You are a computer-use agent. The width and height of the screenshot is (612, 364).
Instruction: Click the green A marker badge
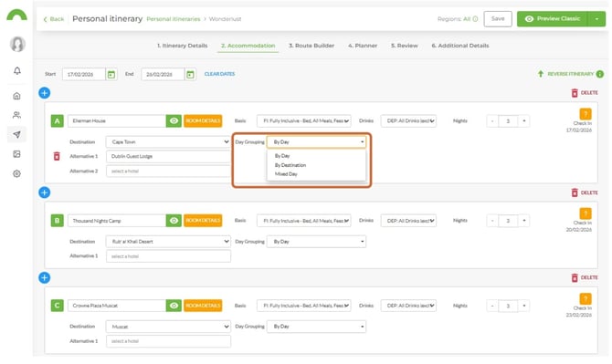57,120
